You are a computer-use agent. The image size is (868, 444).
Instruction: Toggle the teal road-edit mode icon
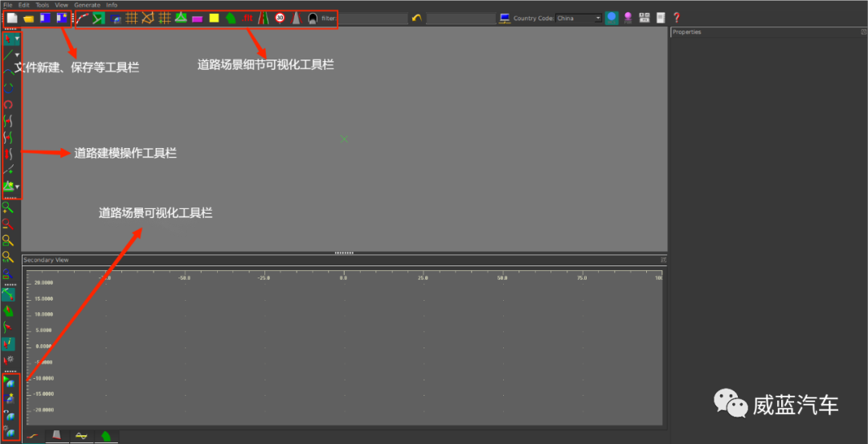(x=8, y=294)
